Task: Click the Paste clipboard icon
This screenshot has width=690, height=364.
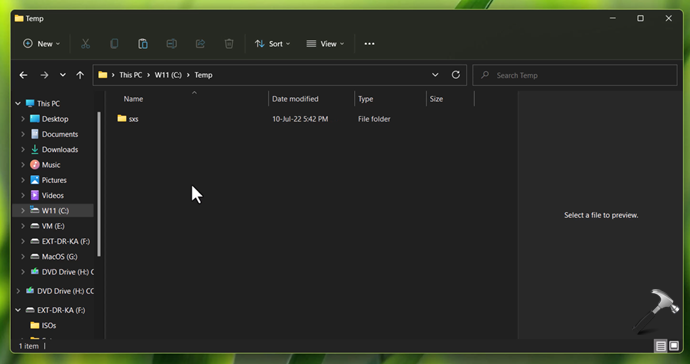Action: (143, 44)
